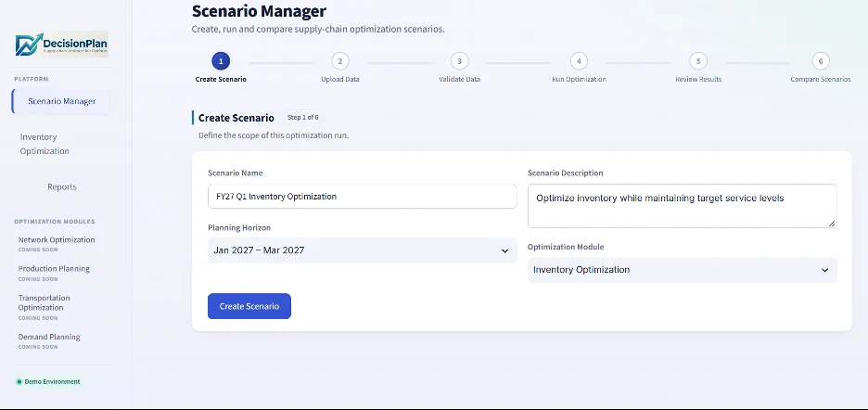Open step 5 Review Results circle
The image size is (868, 410).
tap(698, 61)
